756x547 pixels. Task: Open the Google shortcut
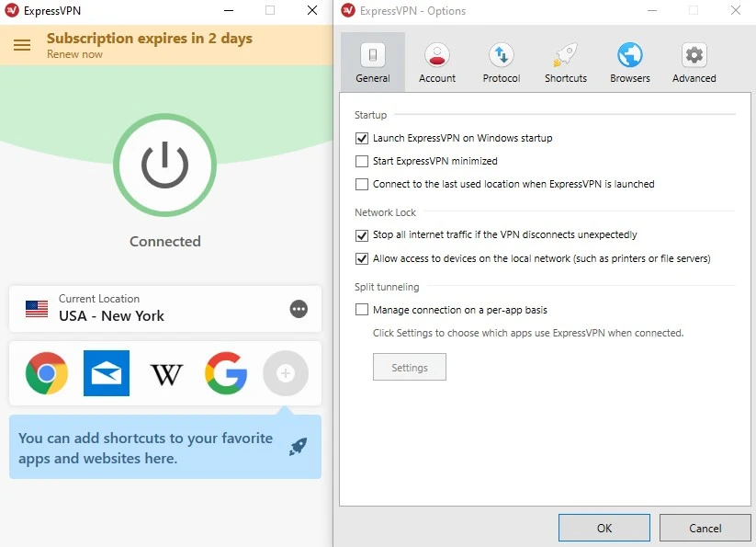coord(226,373)
